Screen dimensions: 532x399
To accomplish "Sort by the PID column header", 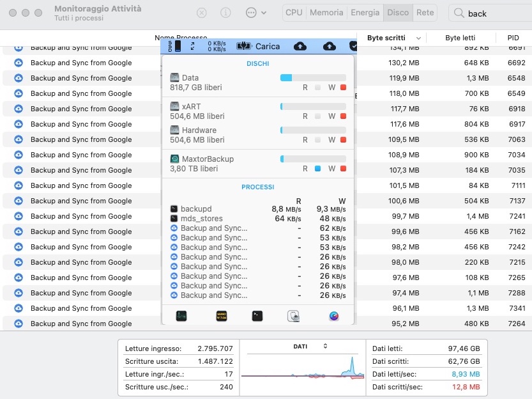I will pyautogui.click(x=513, y=38).
